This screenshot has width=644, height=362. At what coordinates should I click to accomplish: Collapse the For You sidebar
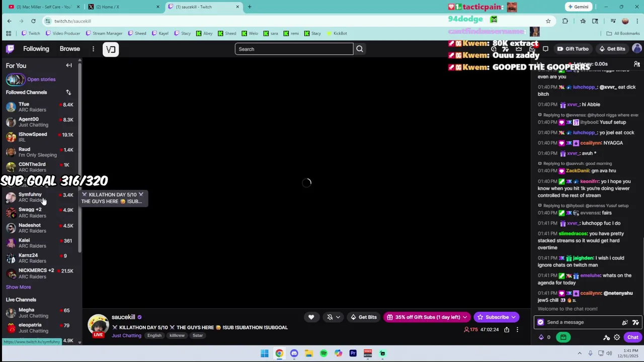69,65
